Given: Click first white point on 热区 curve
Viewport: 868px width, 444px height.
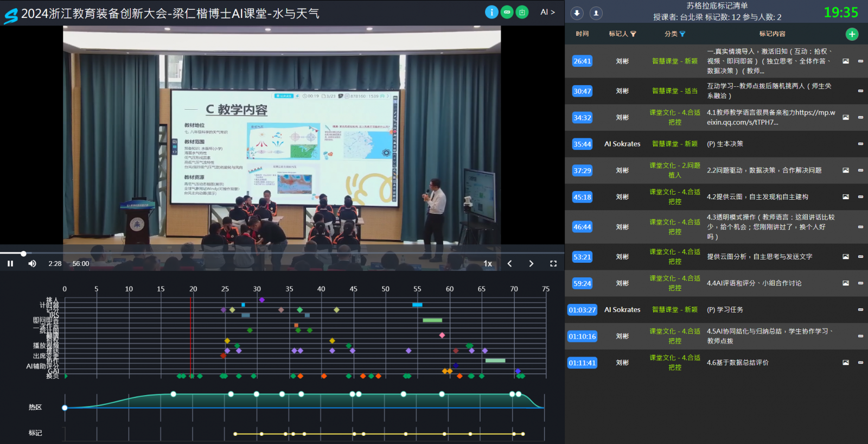Looking at the screenshot, I should coord(65,408).
